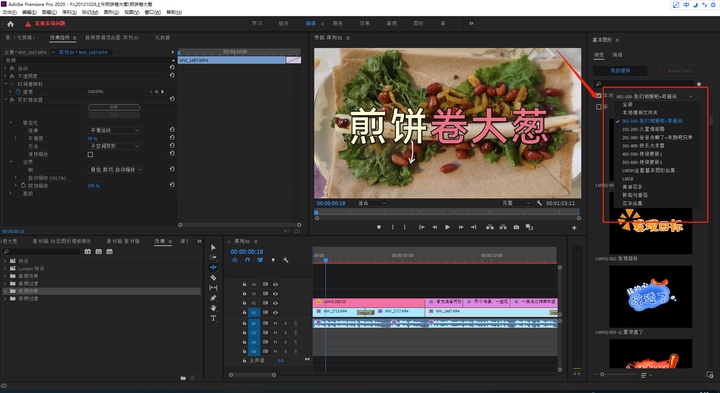The image size is (720, 393).
Task: Select the Slip tool
Action: pyautogui.click(x=213, y=288)
